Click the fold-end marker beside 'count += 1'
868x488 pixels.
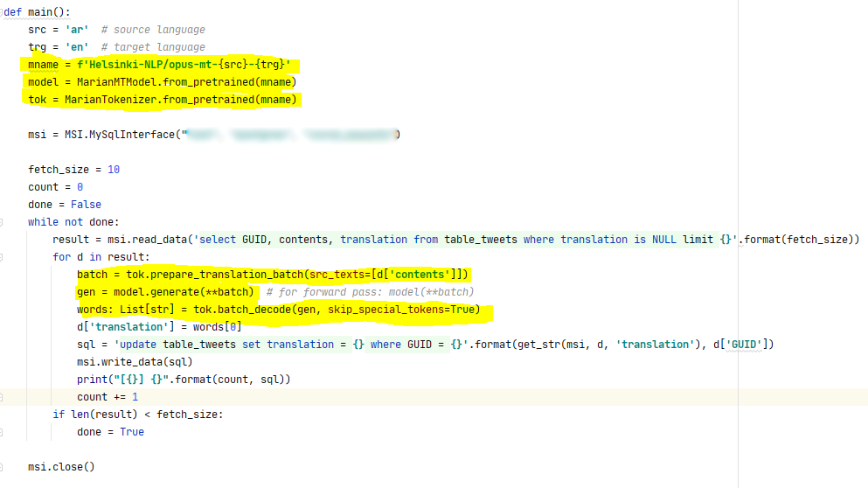3,397
